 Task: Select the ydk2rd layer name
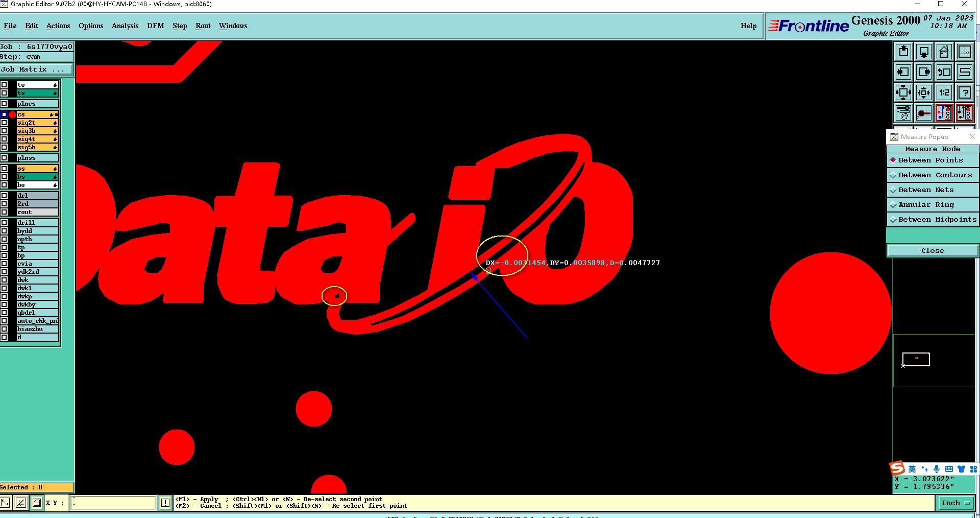point(37,272)
